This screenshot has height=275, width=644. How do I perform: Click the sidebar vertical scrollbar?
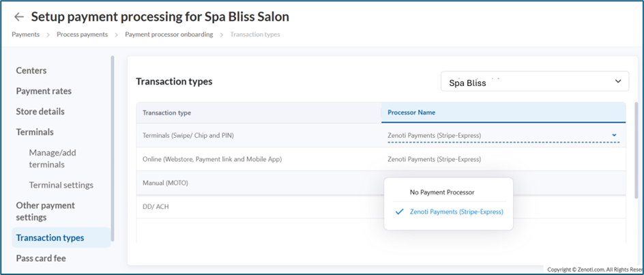113,149
